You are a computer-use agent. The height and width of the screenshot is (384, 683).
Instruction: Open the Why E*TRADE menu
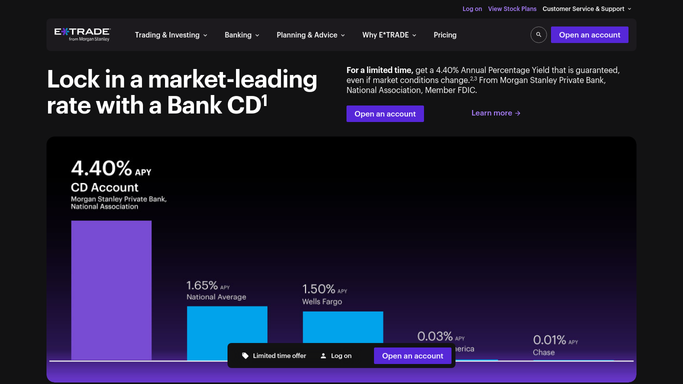pyautogui.click(x=389, y=35)
